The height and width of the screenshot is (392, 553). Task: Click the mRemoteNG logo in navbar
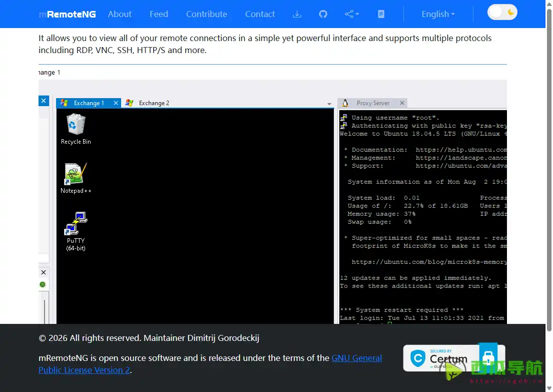point(67,14)
